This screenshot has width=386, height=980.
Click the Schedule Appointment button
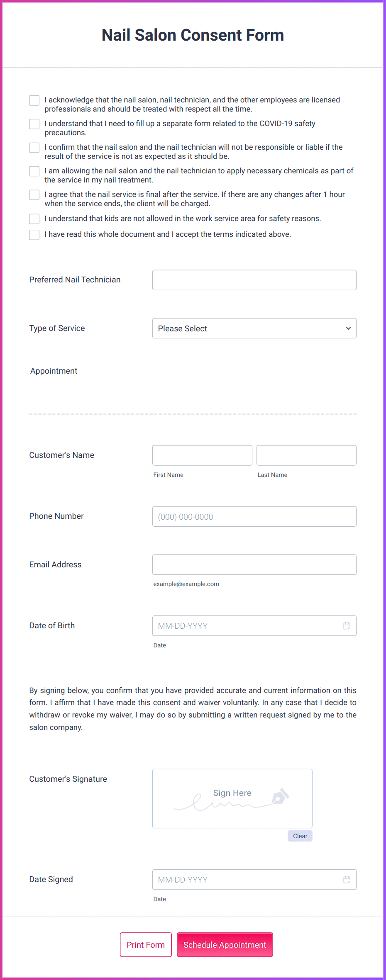point(225,945)
